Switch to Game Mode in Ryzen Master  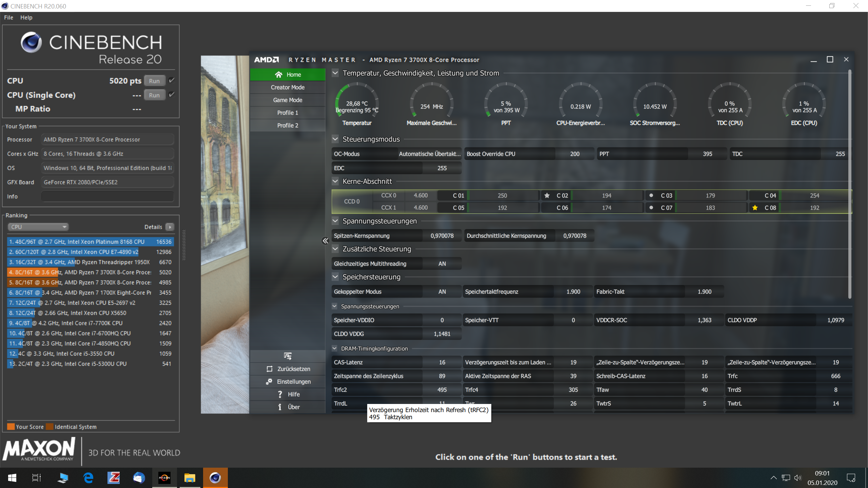(x=288, y=100)
